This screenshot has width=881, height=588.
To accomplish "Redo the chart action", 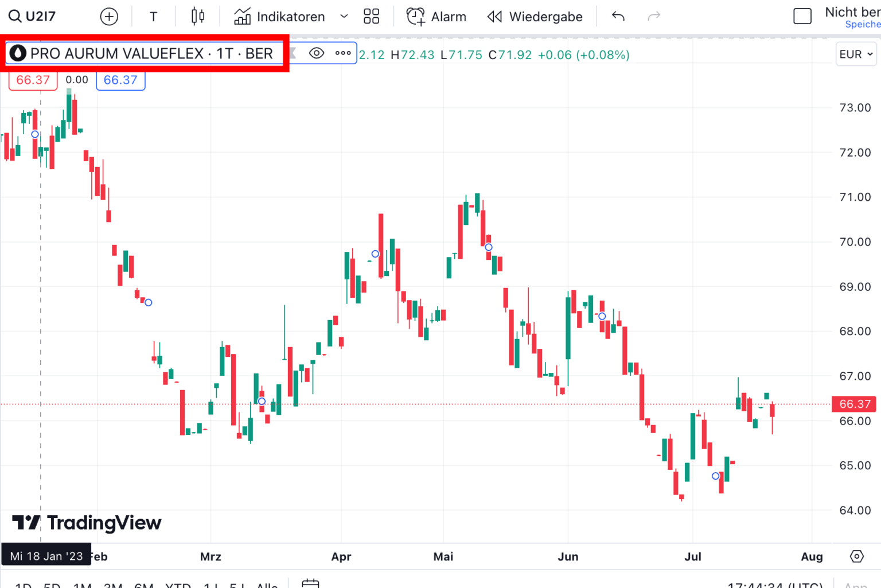I will (654, 17).
